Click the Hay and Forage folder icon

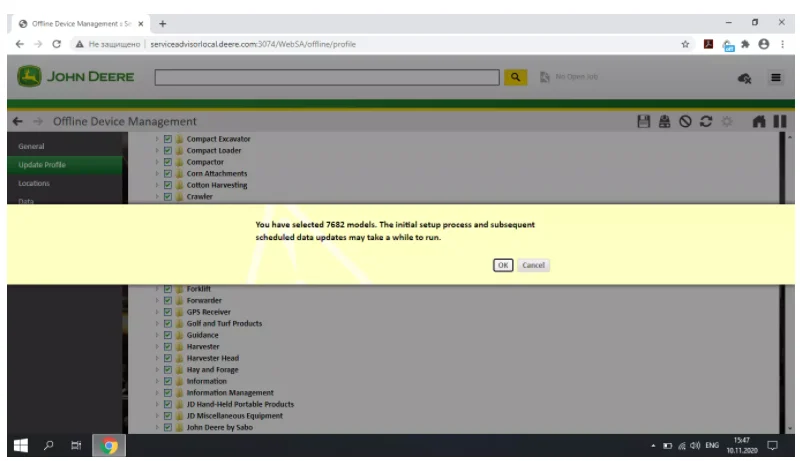[x=179, y=370]
